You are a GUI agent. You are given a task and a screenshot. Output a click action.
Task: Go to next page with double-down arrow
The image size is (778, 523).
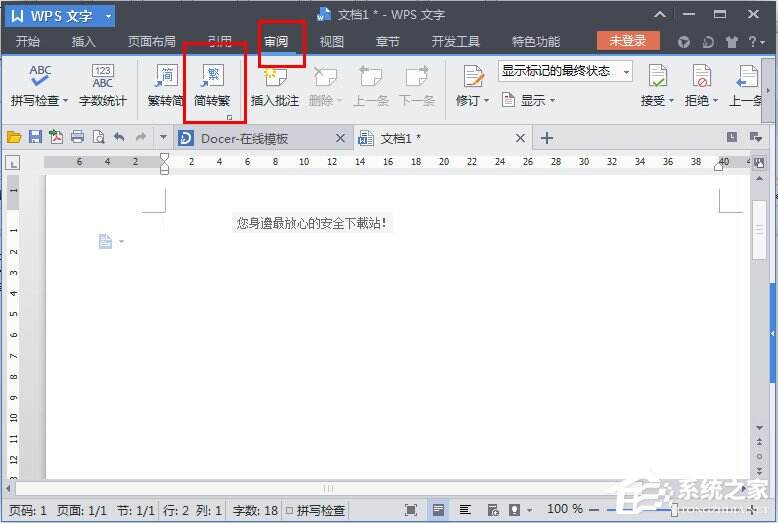(759, 470)
